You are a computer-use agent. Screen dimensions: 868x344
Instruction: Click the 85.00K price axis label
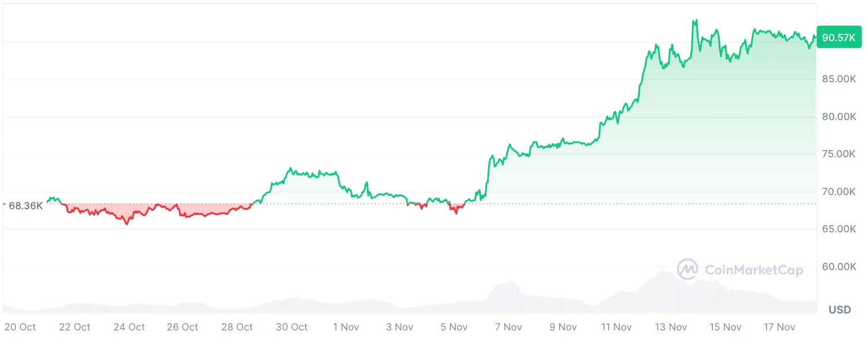(839, 79)
